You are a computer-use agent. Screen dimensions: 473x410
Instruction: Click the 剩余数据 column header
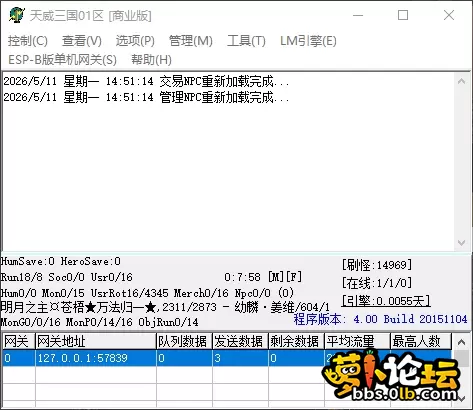coord(296,341)
